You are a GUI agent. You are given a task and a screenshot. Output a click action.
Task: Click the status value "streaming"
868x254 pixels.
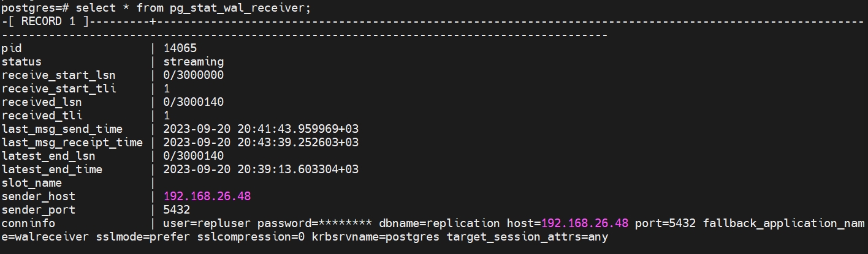(194, 62)
